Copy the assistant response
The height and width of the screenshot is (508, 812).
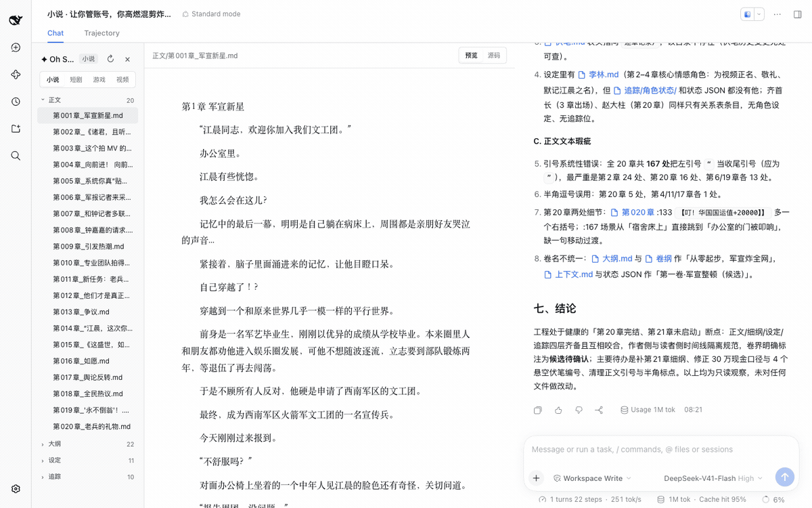pos(538,410)
